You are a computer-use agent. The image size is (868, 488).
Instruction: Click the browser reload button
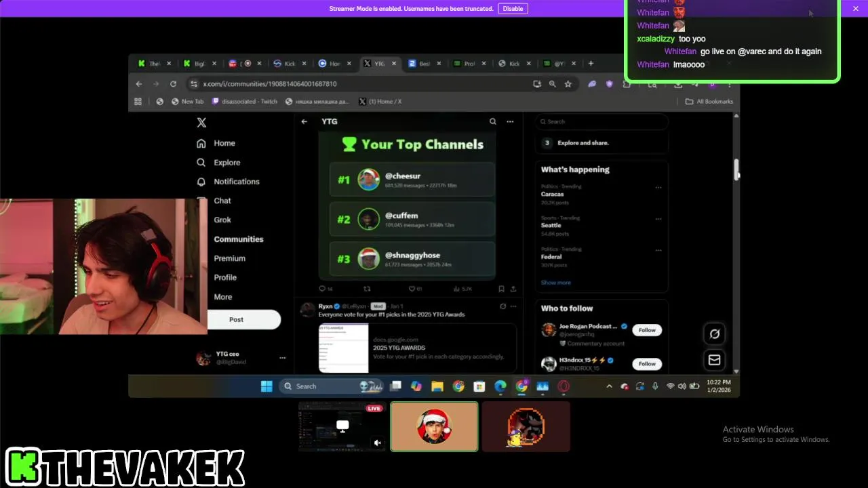pyautogui.click(x=173, y=84)
